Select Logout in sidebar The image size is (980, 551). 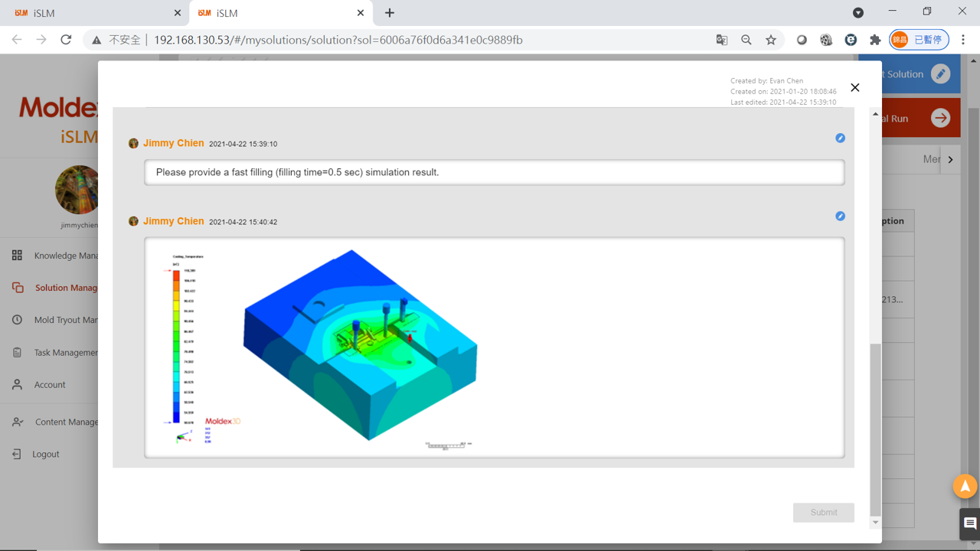pos(46,454)
